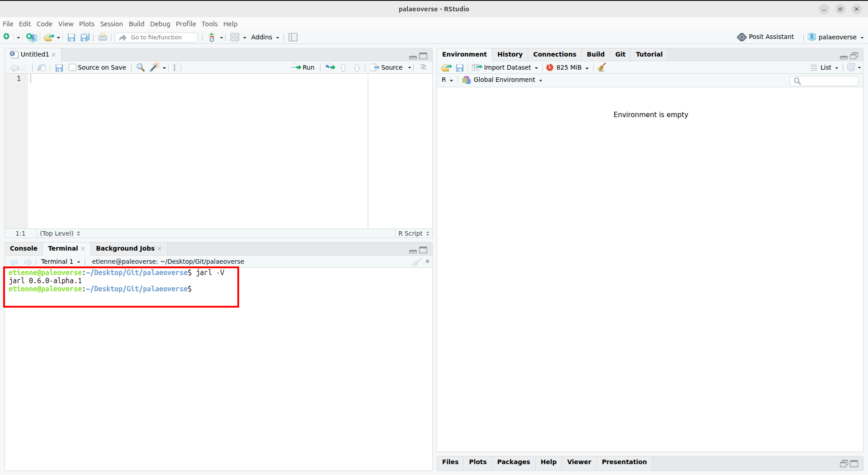Switch to the Files tab

[x=450, y=462]
